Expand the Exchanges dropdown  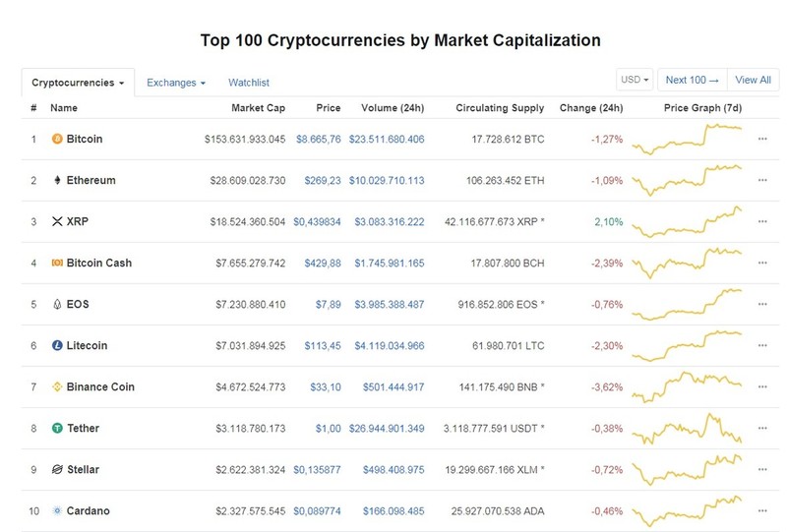click(176, 83)
